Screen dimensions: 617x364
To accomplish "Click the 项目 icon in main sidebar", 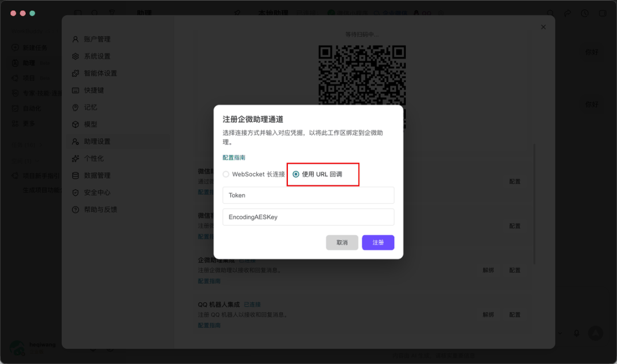I will (x=15, y=78).
